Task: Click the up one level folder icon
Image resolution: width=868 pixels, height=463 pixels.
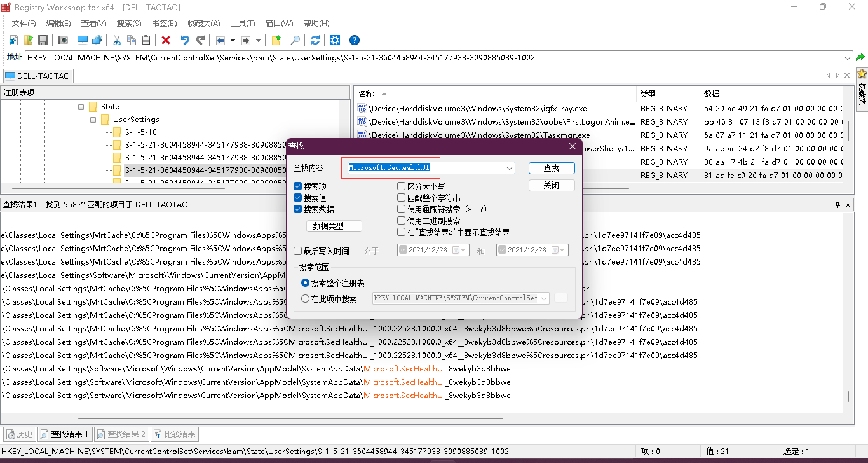Action: click(x=276, y=40)
